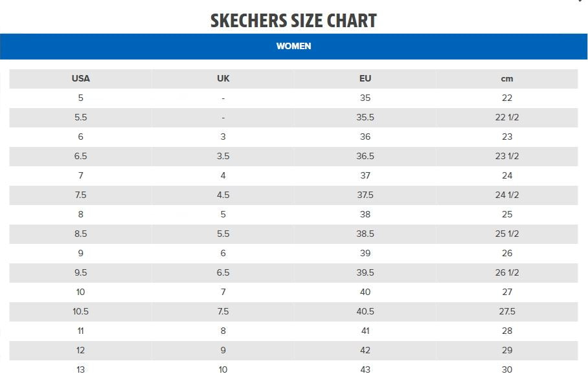Viewport: 588px width, 385px height.
Task: Click the 25 1/2 cm cell
Action: (x=507, y=234)
